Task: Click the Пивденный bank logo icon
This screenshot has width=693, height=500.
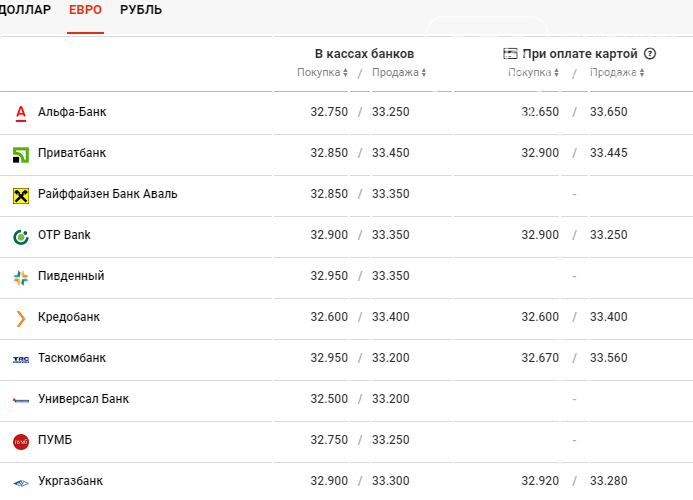Action: point(21,278)
